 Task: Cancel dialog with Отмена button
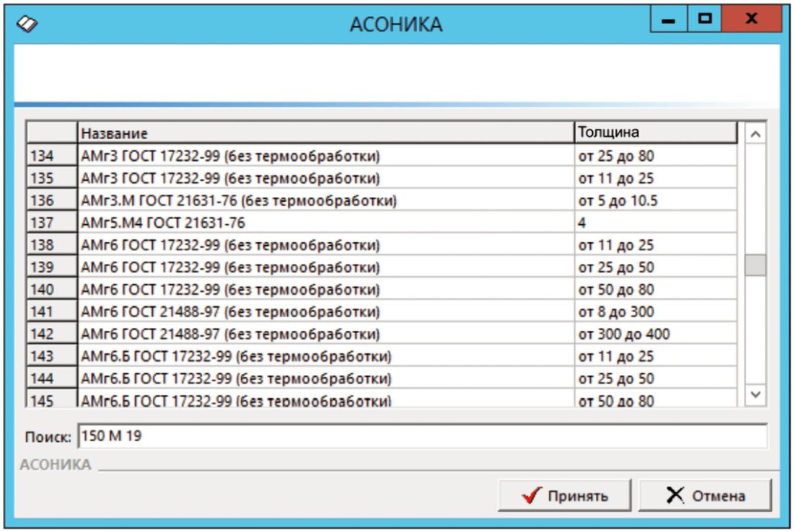click(x=705, y=495)
